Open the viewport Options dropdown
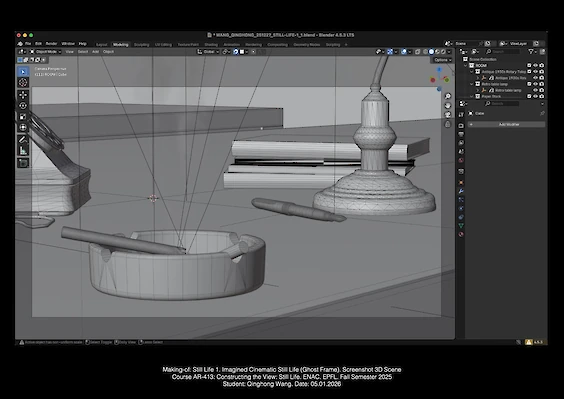 pyautogui.click(x=442, y=60)
